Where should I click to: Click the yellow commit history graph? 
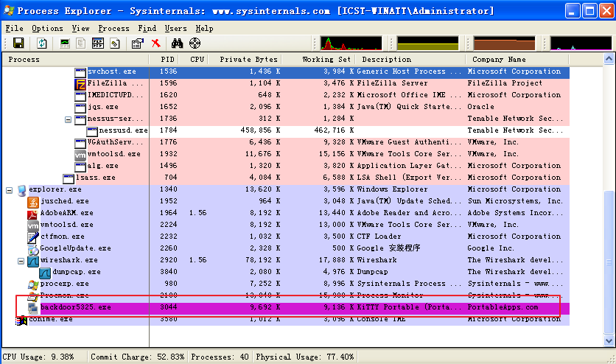click(x=428, y=43)
